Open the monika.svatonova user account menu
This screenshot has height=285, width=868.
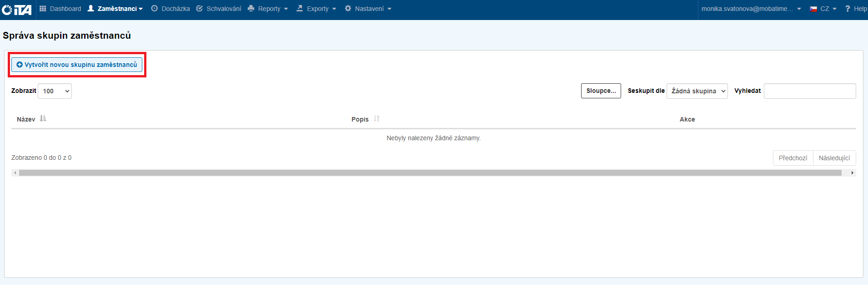pos(751,9)
